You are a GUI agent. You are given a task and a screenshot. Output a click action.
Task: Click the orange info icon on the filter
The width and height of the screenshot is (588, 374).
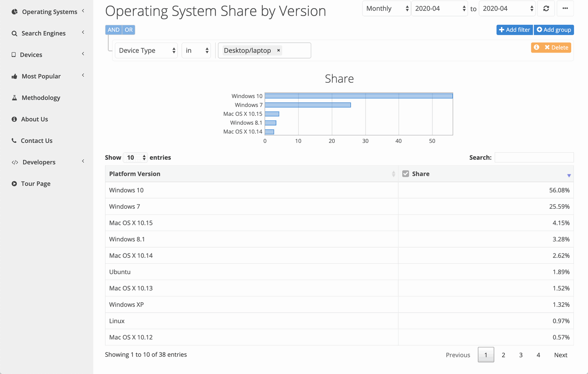537,47
